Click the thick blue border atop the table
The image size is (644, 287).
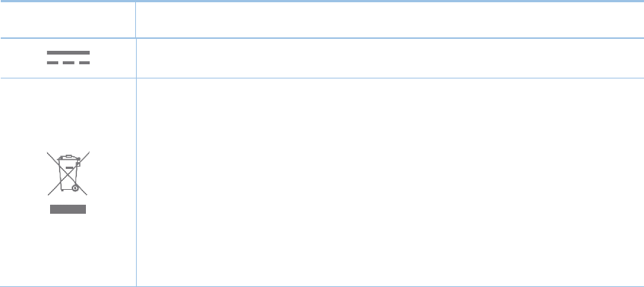322,1
